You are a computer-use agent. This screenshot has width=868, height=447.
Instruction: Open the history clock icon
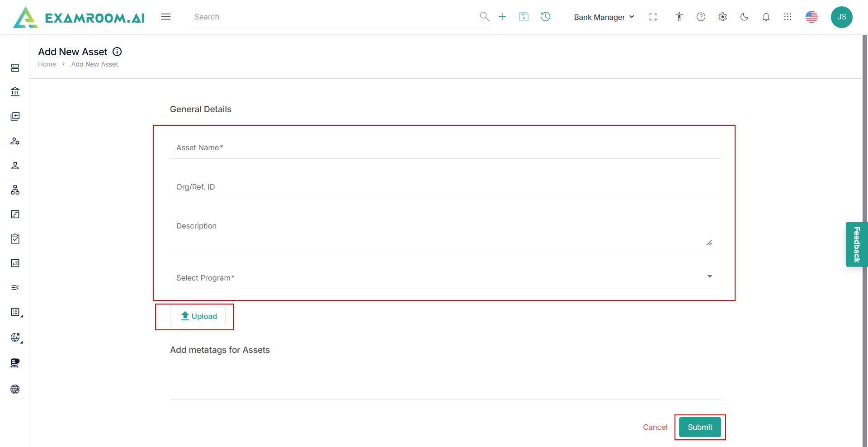[546, 17]
